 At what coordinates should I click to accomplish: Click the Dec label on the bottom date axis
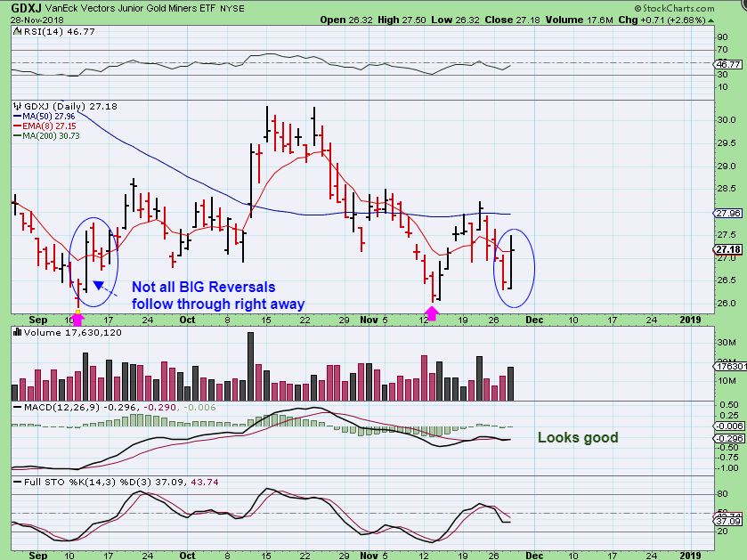[534, 556]
